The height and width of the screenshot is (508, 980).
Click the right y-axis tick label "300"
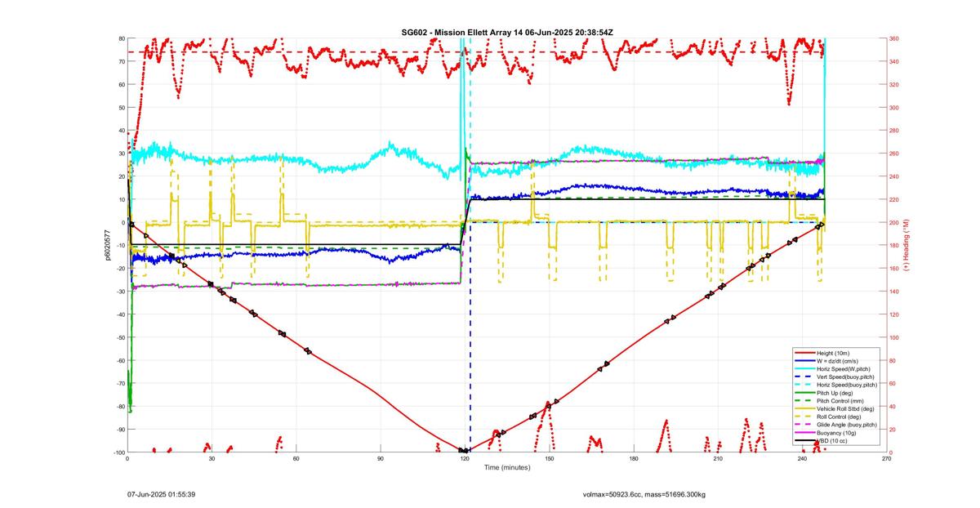tap(894, 108)
